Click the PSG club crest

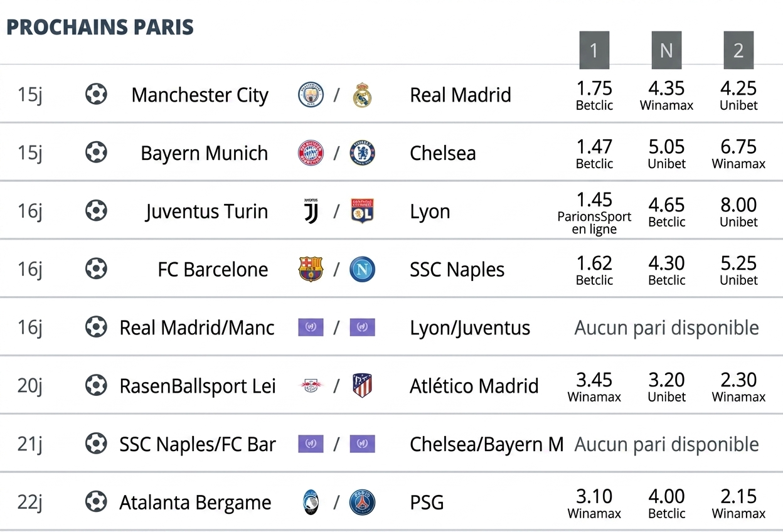coord(362,503)
